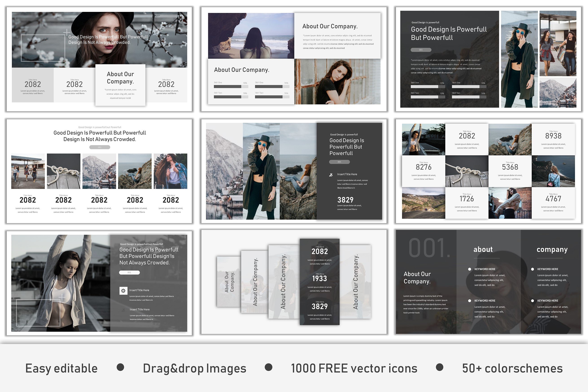588x392 pixels.
Task: Click the Easy editable footer text
Action: pyautogui.click(x=61, y=368)
